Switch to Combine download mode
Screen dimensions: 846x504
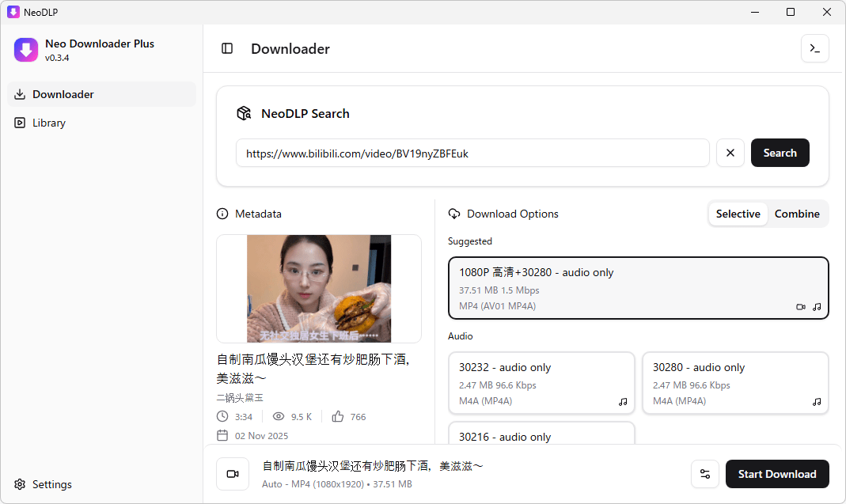[797, 214]
